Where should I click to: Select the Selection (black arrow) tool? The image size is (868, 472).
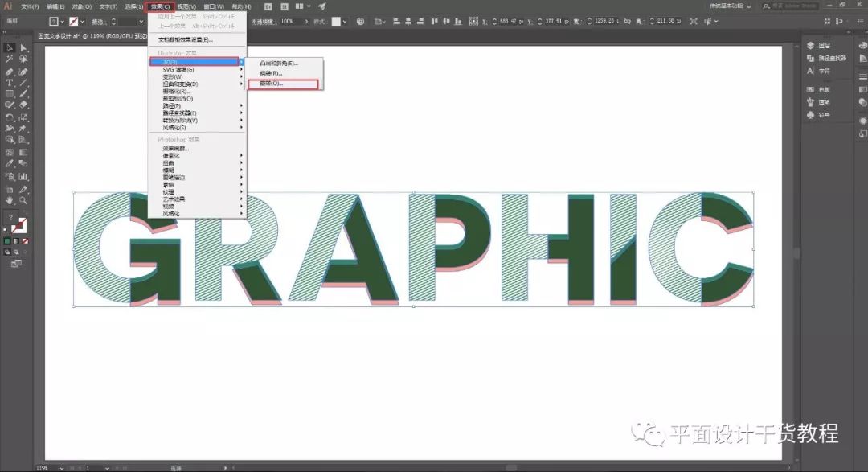coord(10,48)
